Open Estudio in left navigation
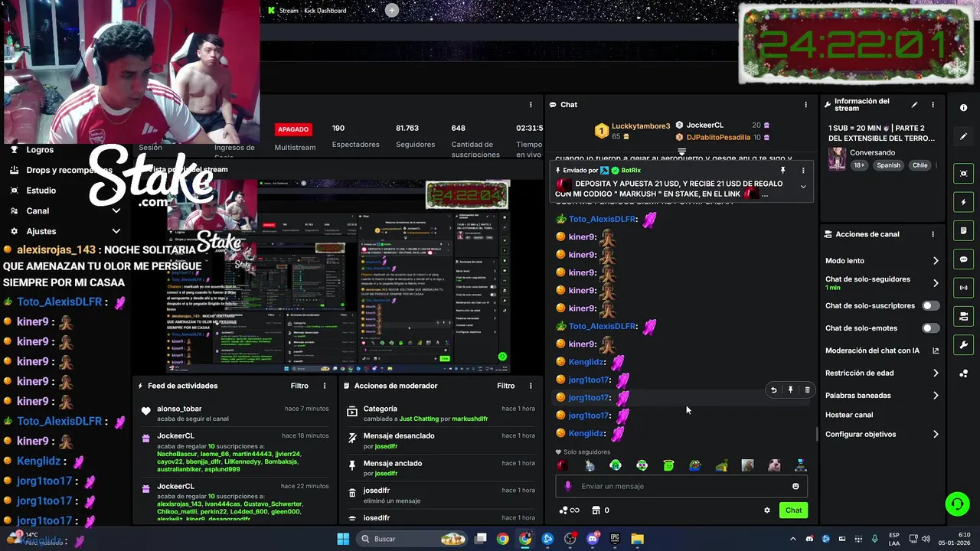 pyautogui.click(x=41, y=190)
